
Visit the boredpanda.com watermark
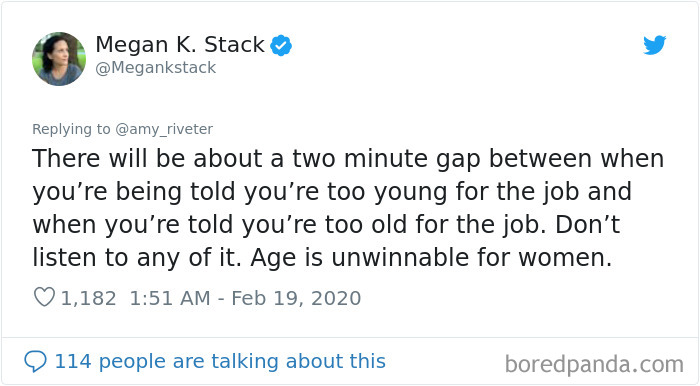coord(594,364)
